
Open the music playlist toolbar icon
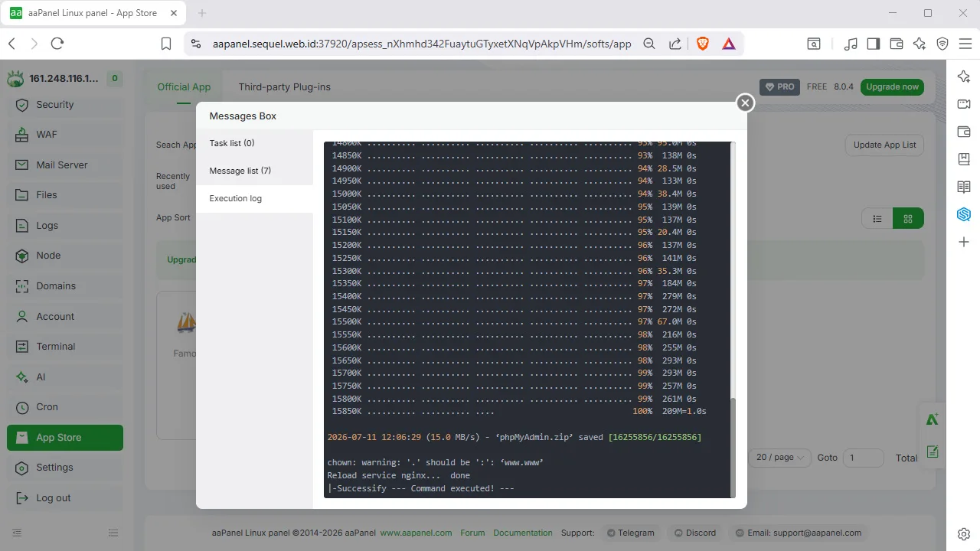tap(851, 44)
